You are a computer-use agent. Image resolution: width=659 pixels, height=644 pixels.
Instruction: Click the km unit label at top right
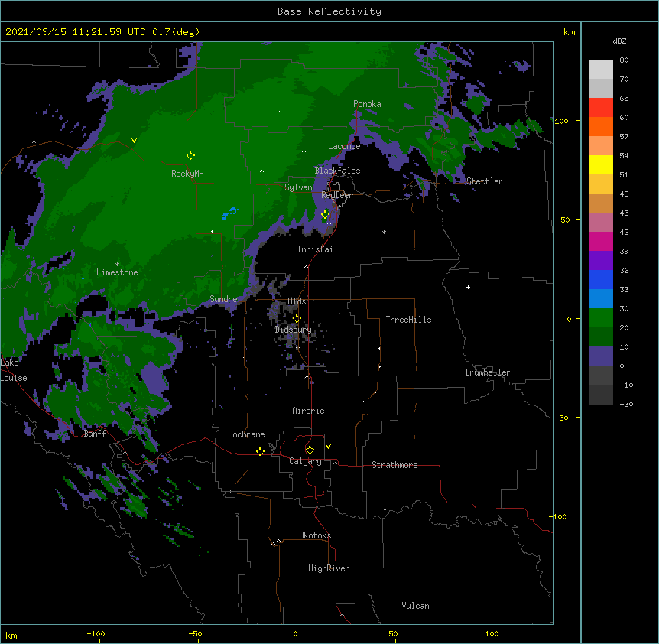coord(569,32)
